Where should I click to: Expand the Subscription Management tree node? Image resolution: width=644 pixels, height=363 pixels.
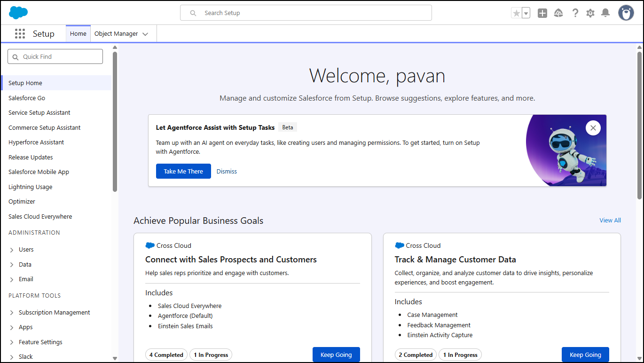click(x=12, y=313)
